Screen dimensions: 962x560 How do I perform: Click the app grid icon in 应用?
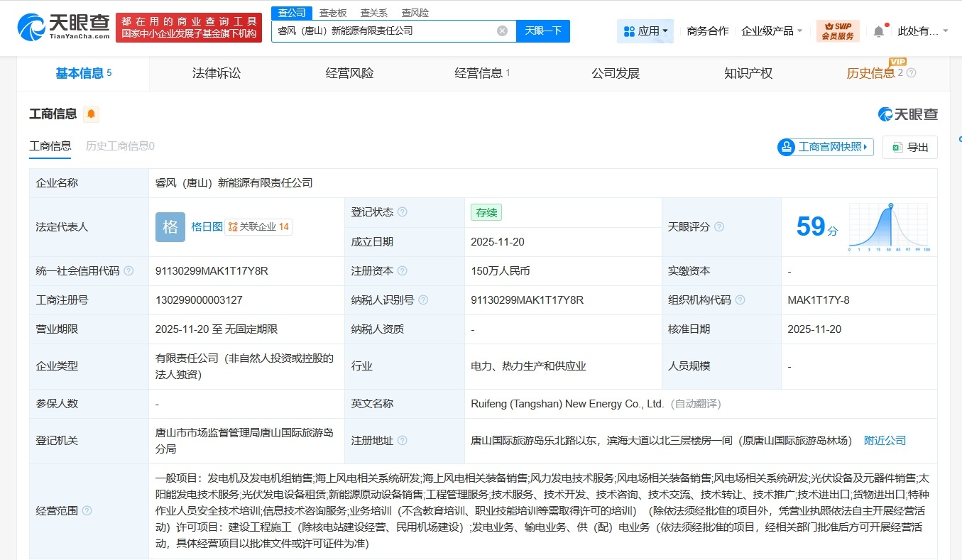click(x=628, y=31)
